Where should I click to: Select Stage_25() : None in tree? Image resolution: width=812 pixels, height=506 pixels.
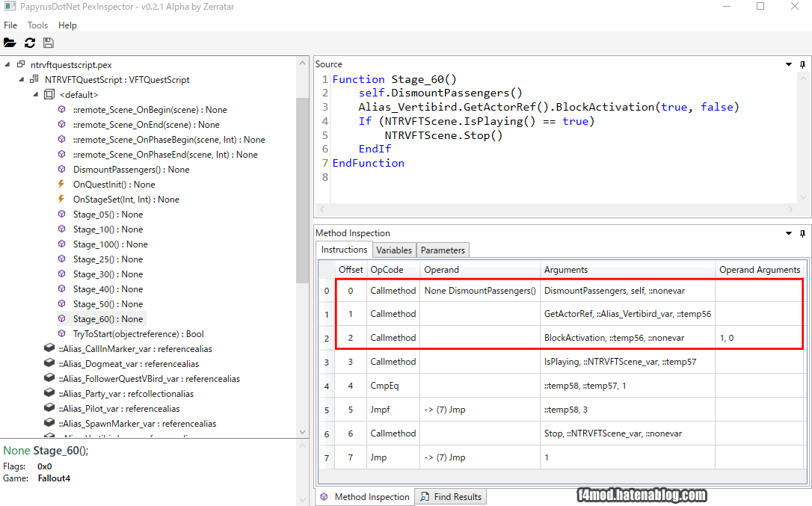(x=108, y=259)
